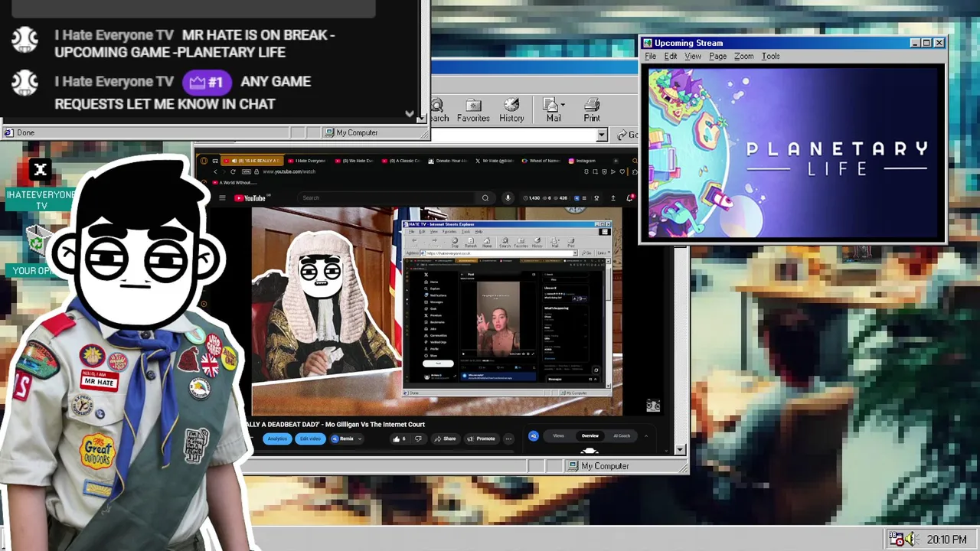Open the Zoom menu in Upcoming Stream
The width and height of the screenshot is (980, 551).
click(x=743, y=56)
